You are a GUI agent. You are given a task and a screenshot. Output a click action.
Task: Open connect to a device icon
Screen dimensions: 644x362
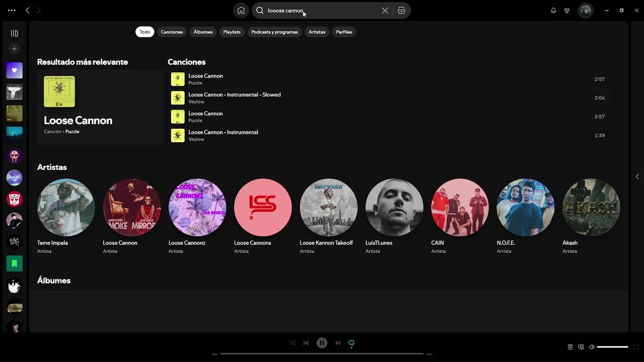pyautogui.click(x=581, y=347)
